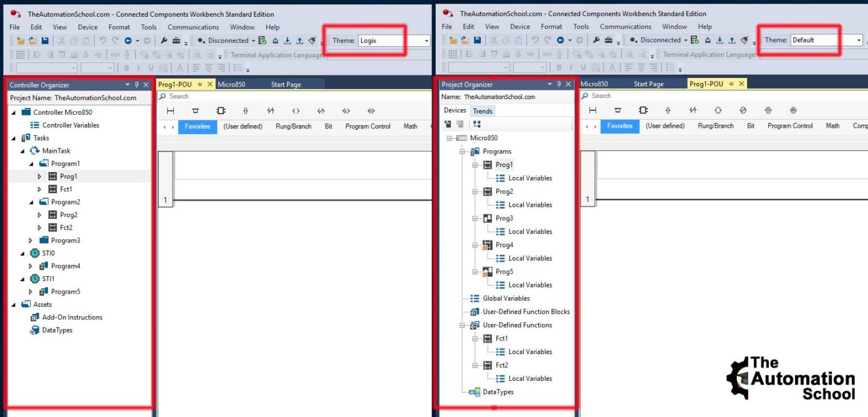This screenshot has height=417, width=868.
Task: Select the instruction block icon
Action: click(221, 110)
